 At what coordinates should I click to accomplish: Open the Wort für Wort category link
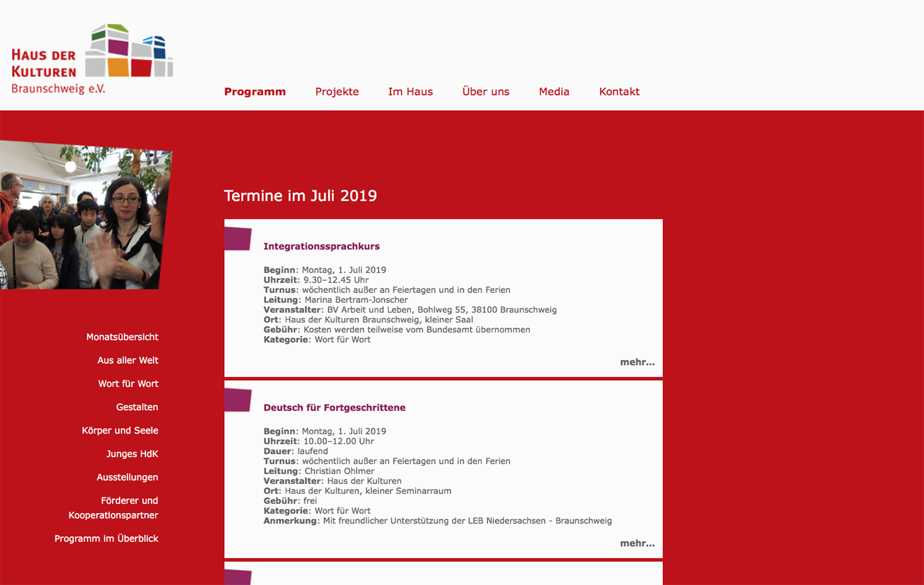(x=128, y=384)
